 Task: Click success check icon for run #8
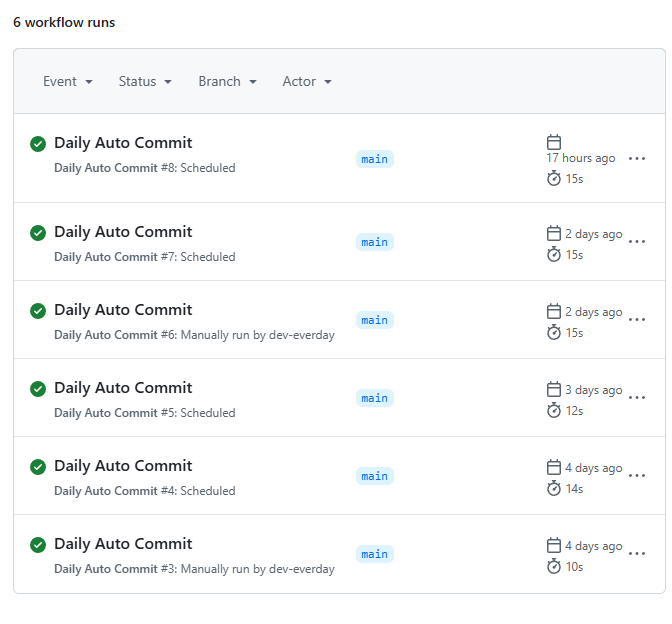(x=38, y=144)
